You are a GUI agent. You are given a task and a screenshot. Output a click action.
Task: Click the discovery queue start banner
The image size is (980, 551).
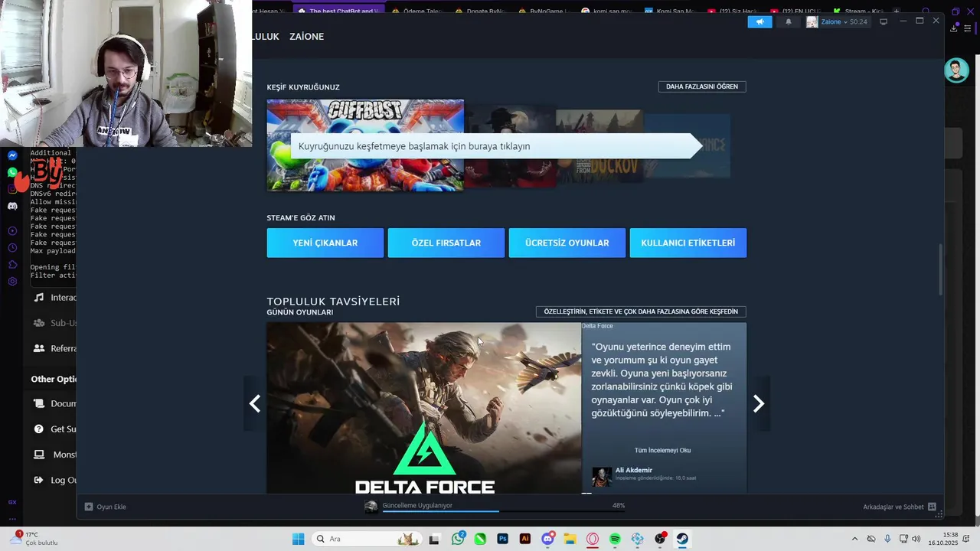[496, 146]
